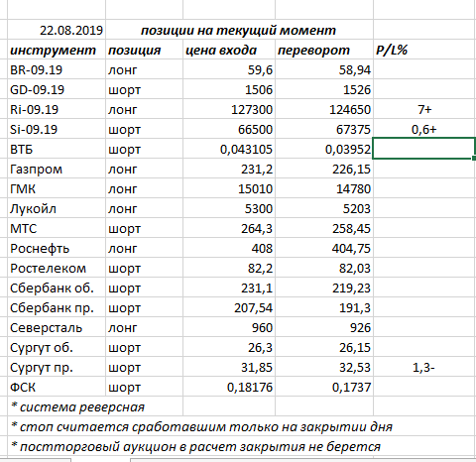The width and height of the screenshot is (476, 462).
Task: Select the date cell 22.08.2019
Action: tap(57, 30)
